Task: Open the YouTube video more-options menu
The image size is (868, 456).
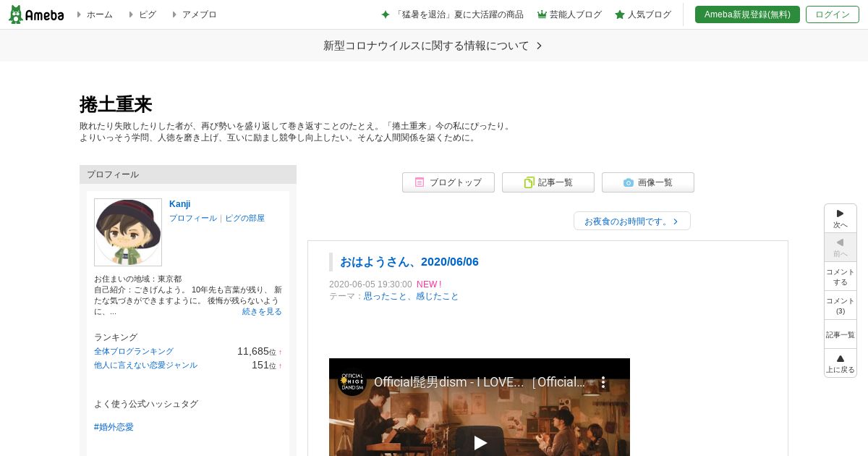Action: (603, 382)
